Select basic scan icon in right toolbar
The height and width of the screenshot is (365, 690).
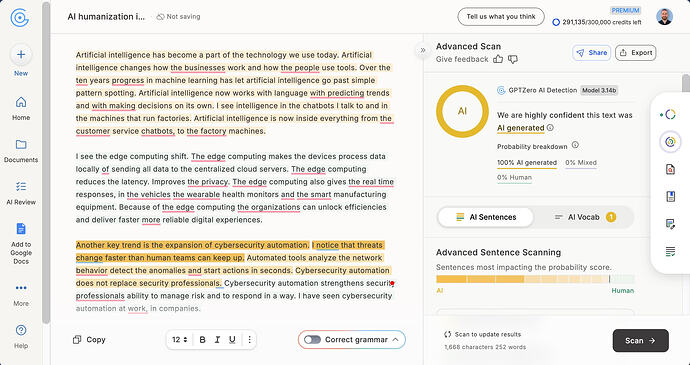(670, 114)
